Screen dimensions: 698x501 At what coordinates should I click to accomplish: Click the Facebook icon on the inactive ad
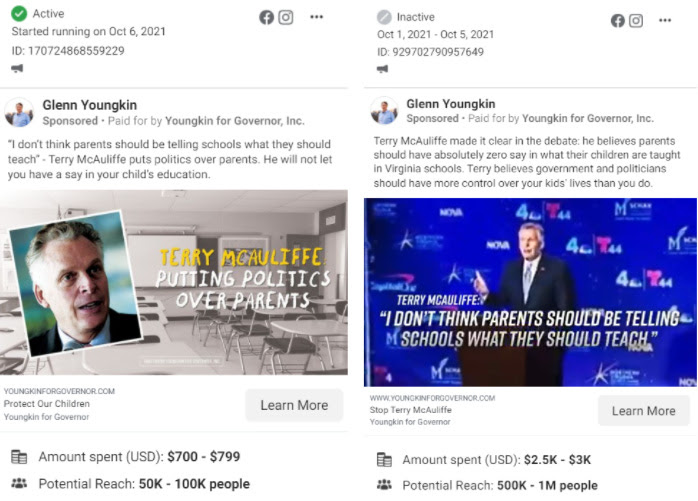click(617, 20)
